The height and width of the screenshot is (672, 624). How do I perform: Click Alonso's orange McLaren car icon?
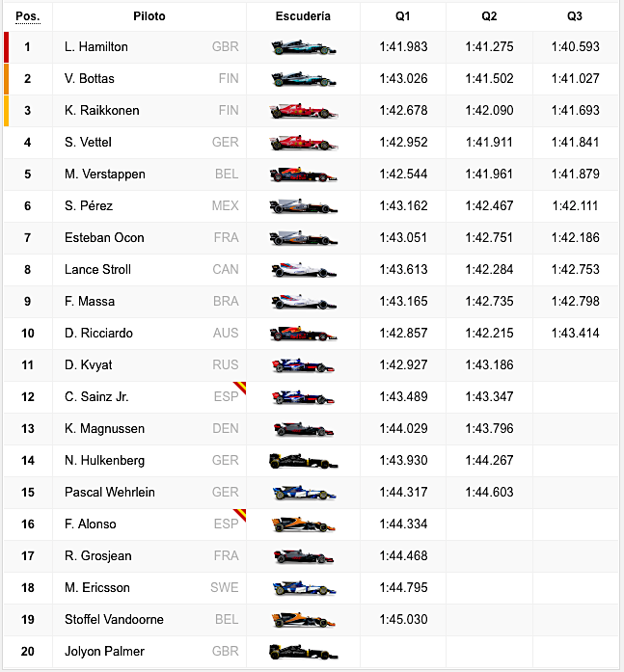[x=303, y=524]
